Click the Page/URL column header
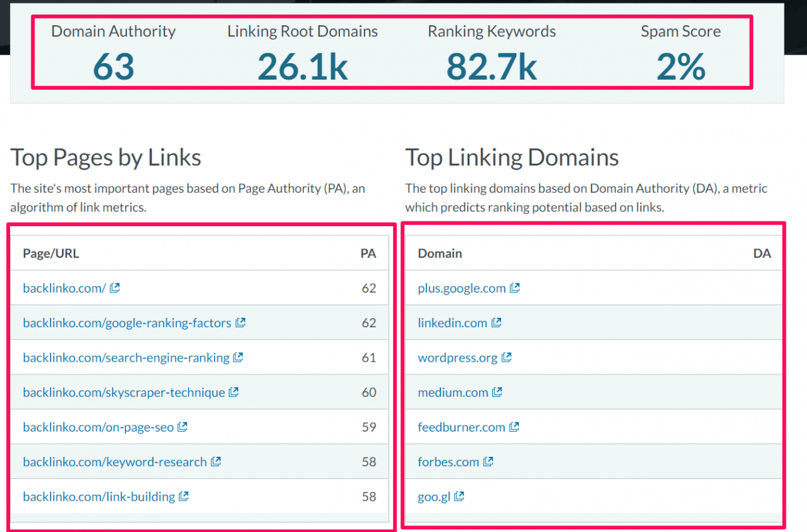 (x=51, y=253)
